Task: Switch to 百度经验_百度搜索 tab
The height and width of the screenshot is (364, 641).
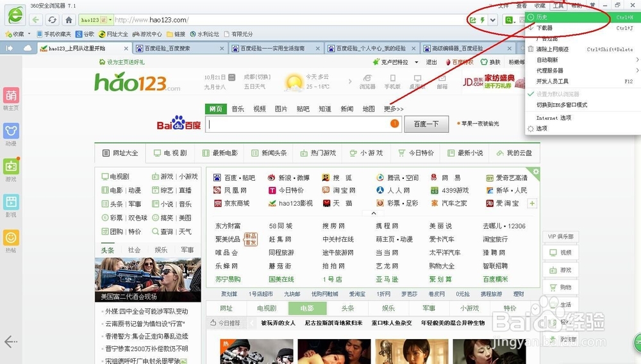Action: click(181, 48)
